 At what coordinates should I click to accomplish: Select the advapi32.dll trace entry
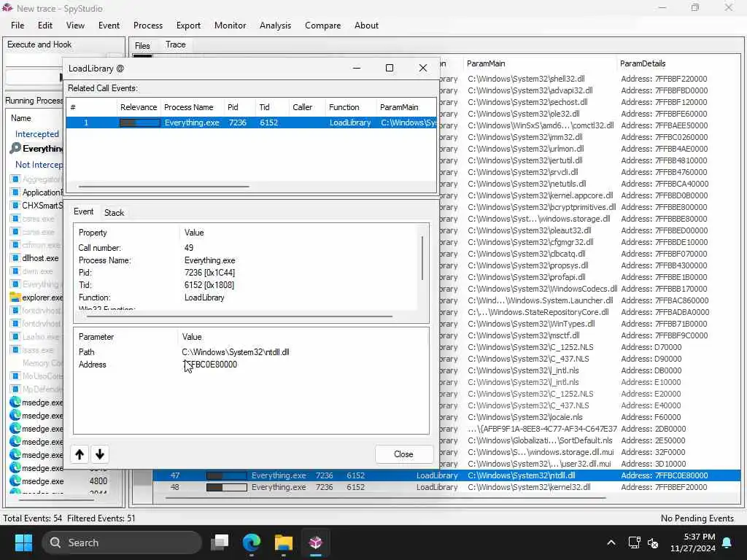tap(530, 90)
